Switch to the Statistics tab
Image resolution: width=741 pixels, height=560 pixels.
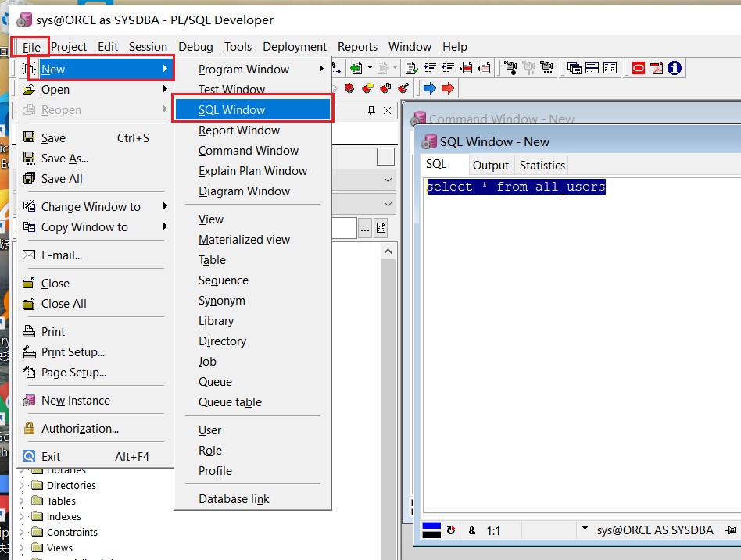[542, 166]
